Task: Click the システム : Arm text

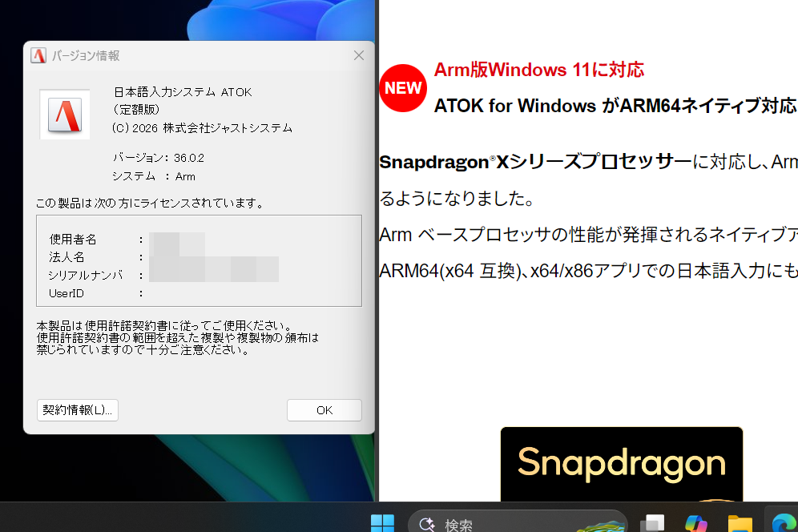Action: click(154, 176)
